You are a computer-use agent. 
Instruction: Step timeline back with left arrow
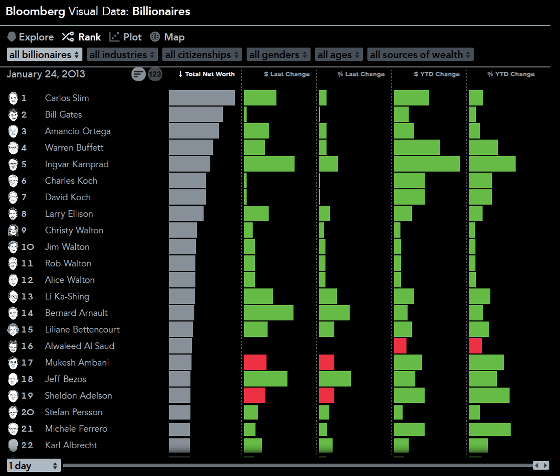click(x=536, y=465)
